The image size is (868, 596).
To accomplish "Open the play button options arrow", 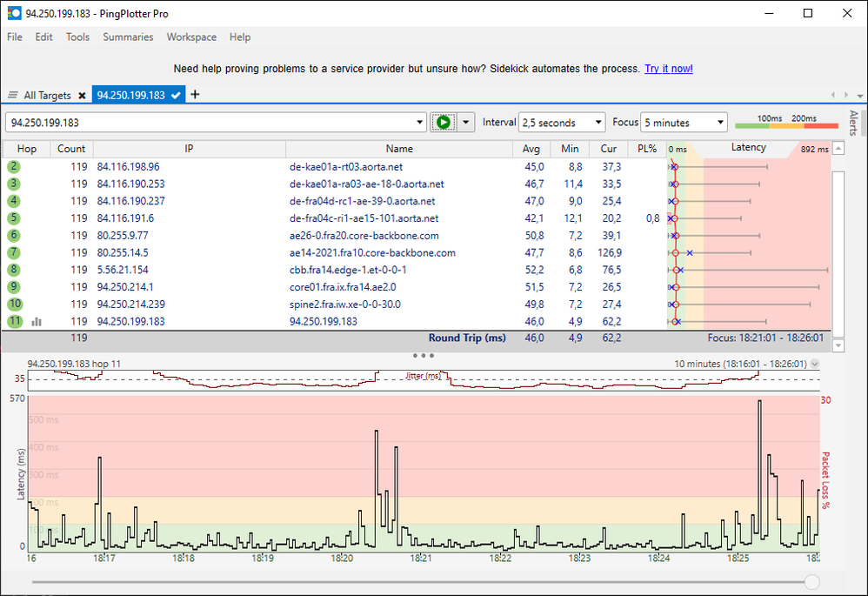I will click(467, 123).
